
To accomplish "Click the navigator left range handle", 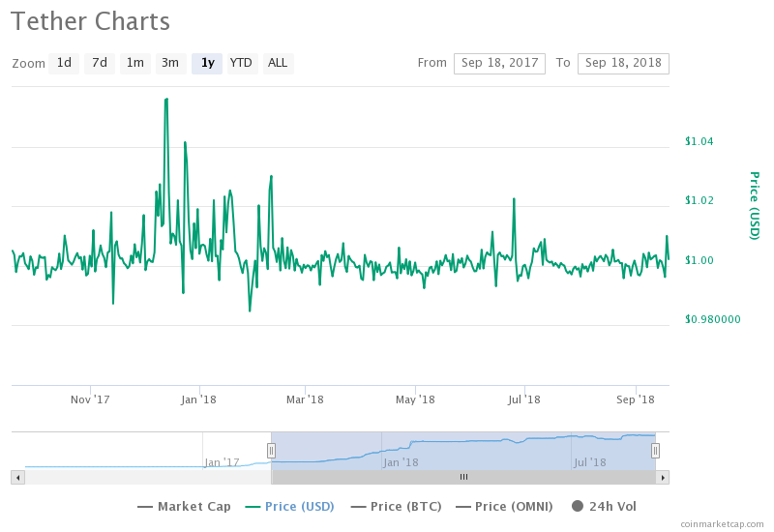I will (271, 451).
